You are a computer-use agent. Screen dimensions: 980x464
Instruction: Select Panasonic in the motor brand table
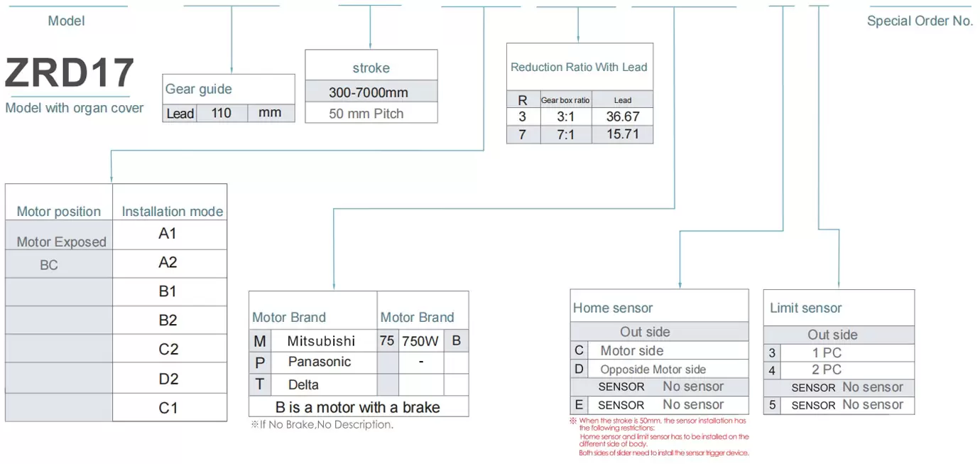(x=320, y=362)
